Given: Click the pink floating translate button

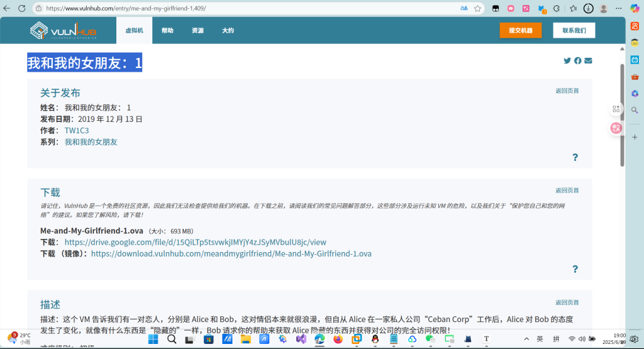Looking at the screenshot, I should pos(616,128).
